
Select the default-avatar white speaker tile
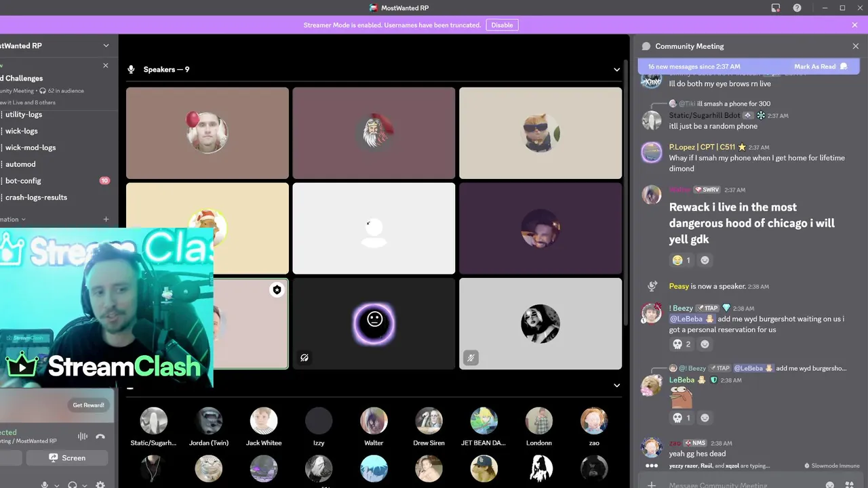pos(374,228)
